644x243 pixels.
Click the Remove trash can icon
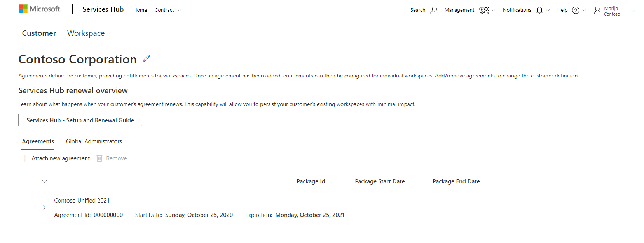coord(99,158)
